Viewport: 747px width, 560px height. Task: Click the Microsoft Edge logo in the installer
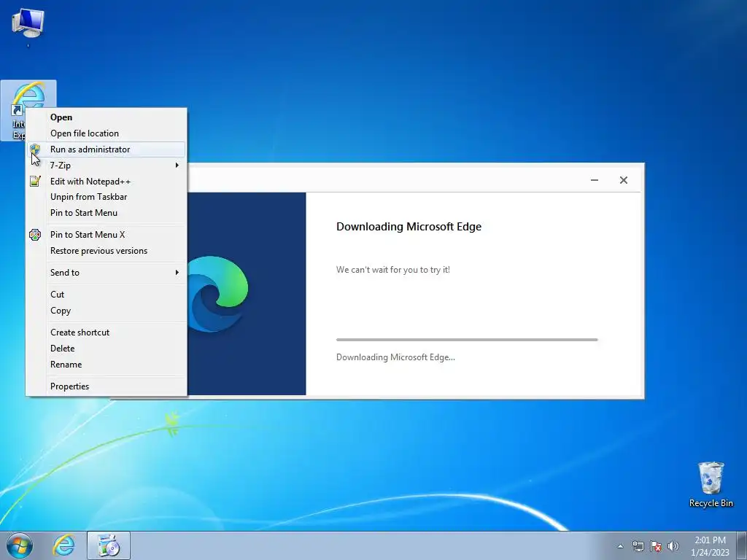click(217, 294)
